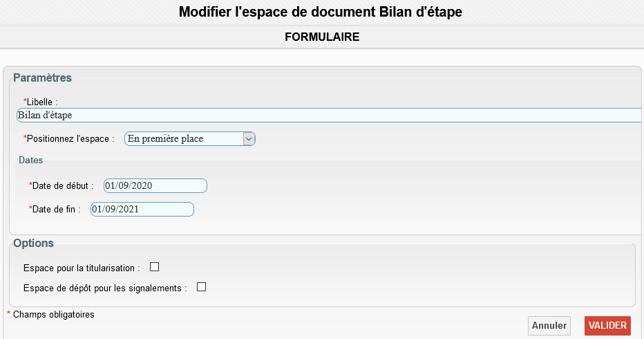This screenshot has height=339, width=644.
Task: Click the "Libelle :" label
Action: 41,102
